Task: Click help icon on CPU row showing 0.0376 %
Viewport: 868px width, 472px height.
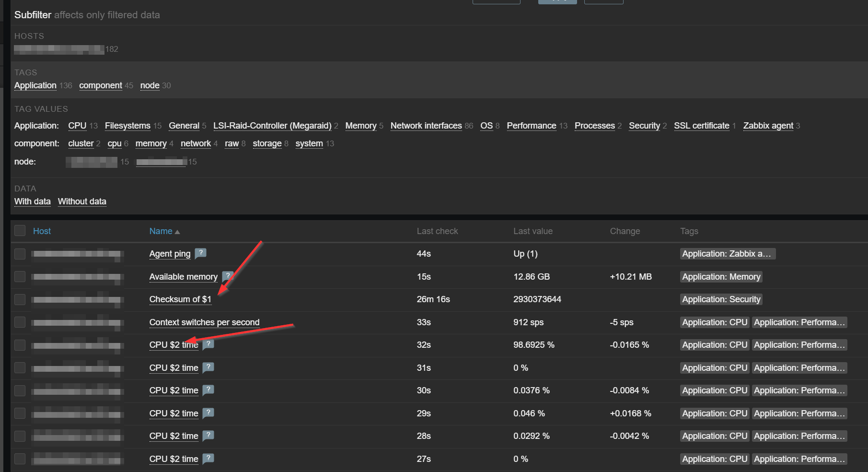Action: (208, 390)
